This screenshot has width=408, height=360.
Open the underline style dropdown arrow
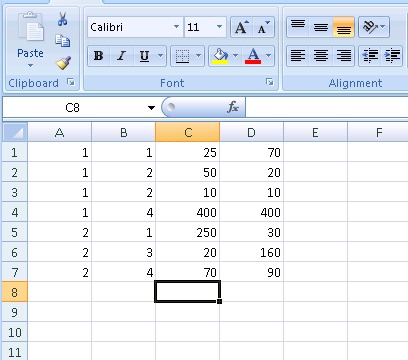[161, 56]
